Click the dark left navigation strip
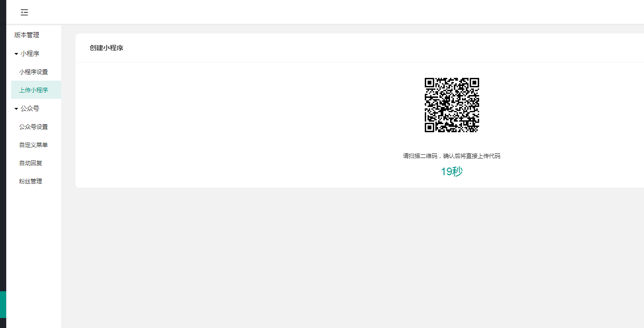This screenshot has height=328, width=644. (x=3, y=143)
